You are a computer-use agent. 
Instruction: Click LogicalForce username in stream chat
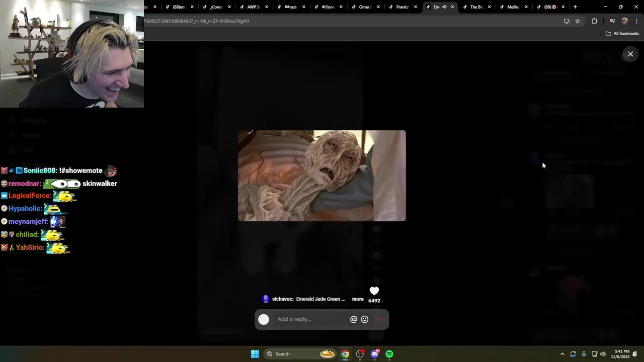point(30,196)
